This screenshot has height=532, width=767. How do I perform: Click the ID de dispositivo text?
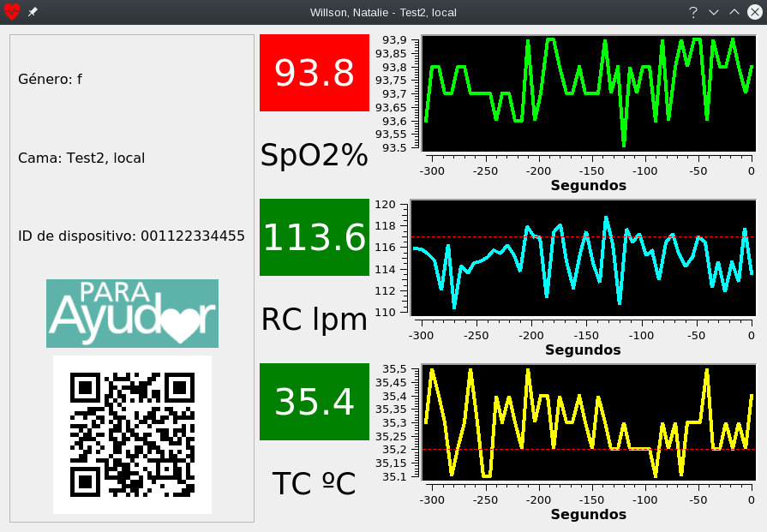(x=131, y=236)
